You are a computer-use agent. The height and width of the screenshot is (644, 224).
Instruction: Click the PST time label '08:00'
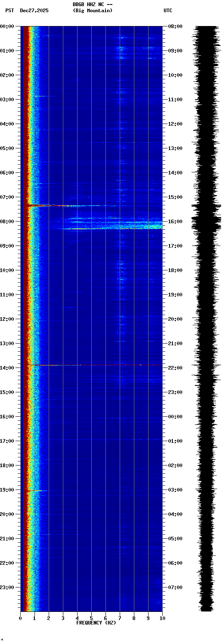[x=7, y=222]
